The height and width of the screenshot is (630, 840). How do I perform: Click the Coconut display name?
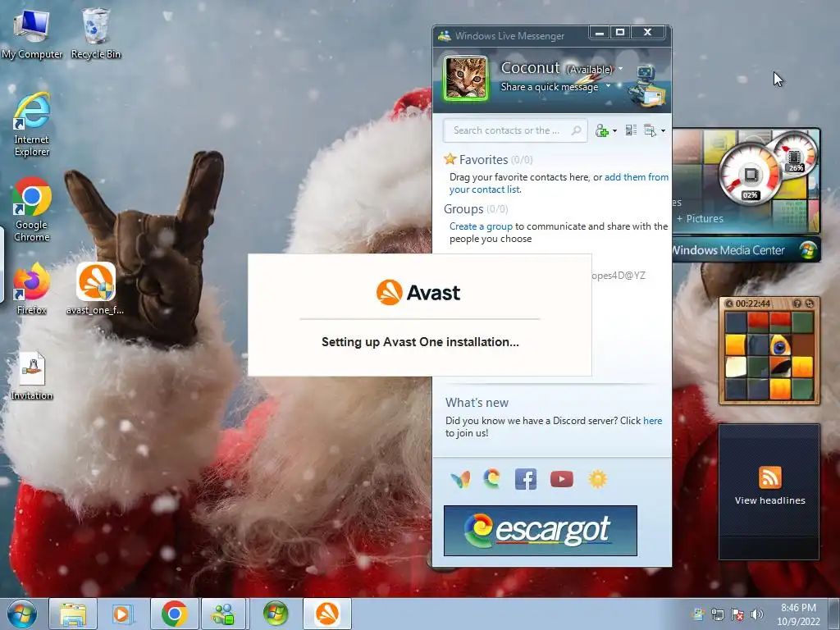[x=530, y=67]
